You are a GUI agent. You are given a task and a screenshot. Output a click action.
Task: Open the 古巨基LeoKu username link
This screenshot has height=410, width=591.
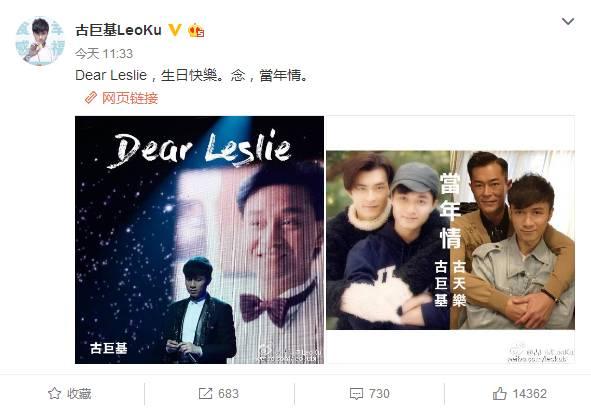(118, 30)
